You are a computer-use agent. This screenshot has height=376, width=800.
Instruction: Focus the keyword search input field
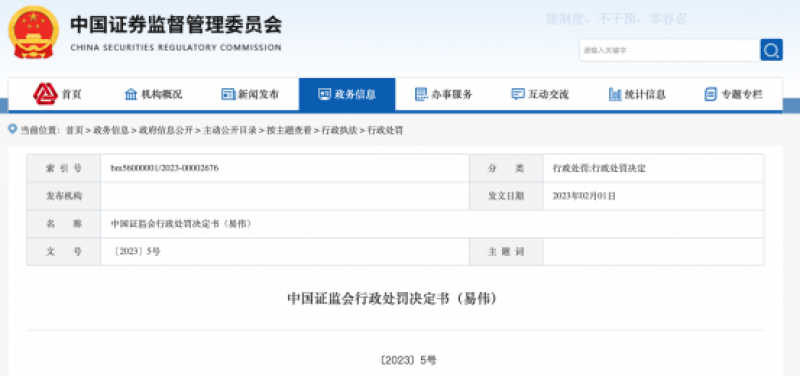pyautogui.click(x=669, y=50)
